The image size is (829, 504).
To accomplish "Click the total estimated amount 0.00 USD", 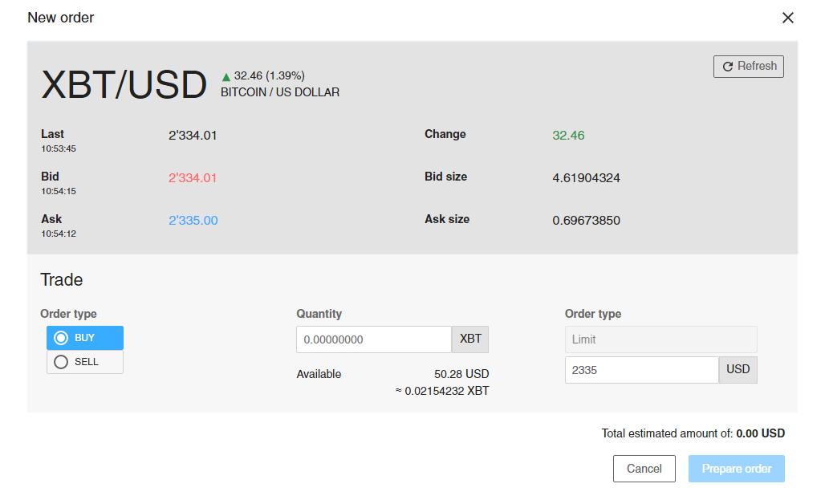I will tap(760, 433).
